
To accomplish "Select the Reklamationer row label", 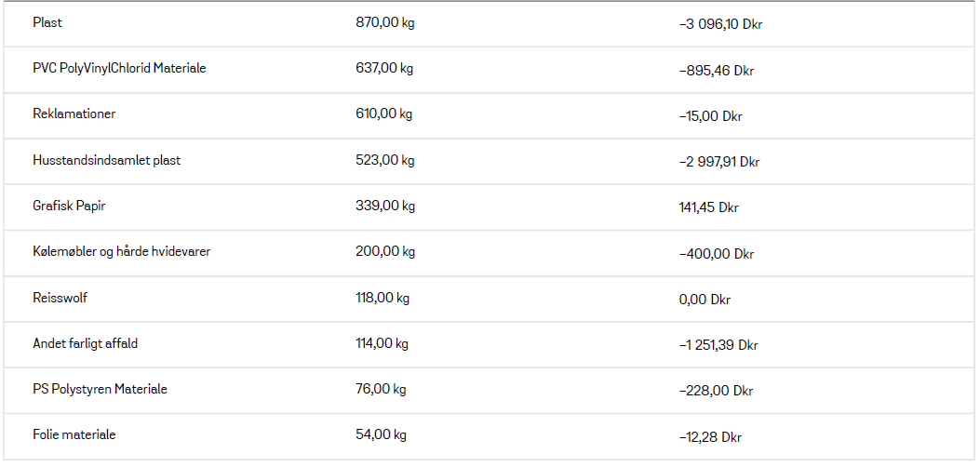I will 74,113.
